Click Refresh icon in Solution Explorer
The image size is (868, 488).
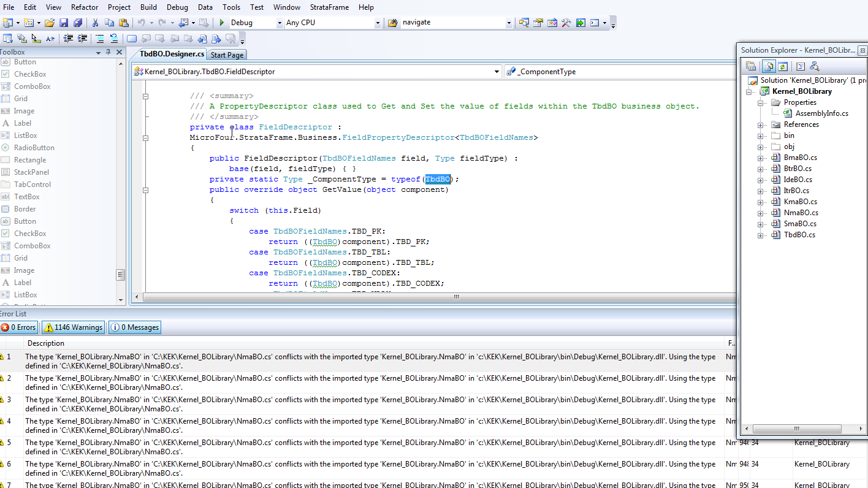click(x=783, y=66)
